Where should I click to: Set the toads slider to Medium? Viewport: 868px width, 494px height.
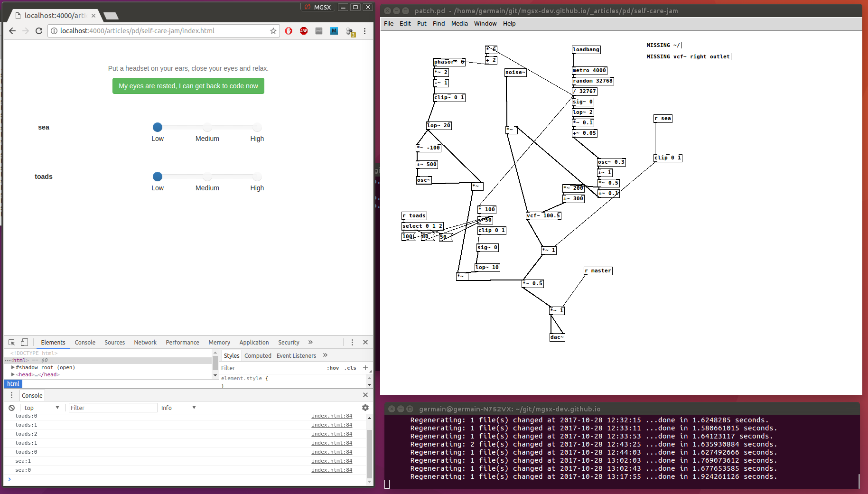coord(207,177)
